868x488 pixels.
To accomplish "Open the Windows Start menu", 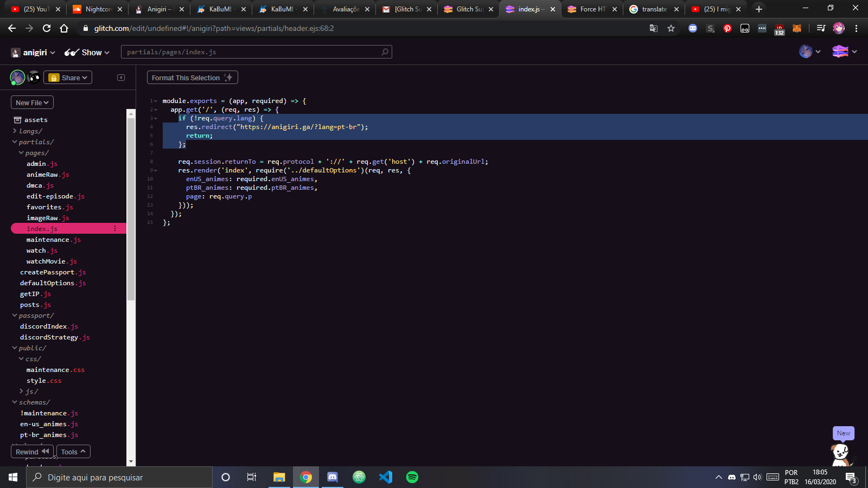I will [x=13, y=477].
